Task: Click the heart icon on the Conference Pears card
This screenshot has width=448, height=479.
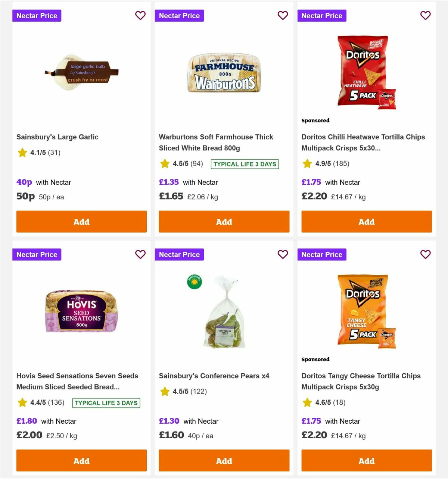Action: click(283, 254)
